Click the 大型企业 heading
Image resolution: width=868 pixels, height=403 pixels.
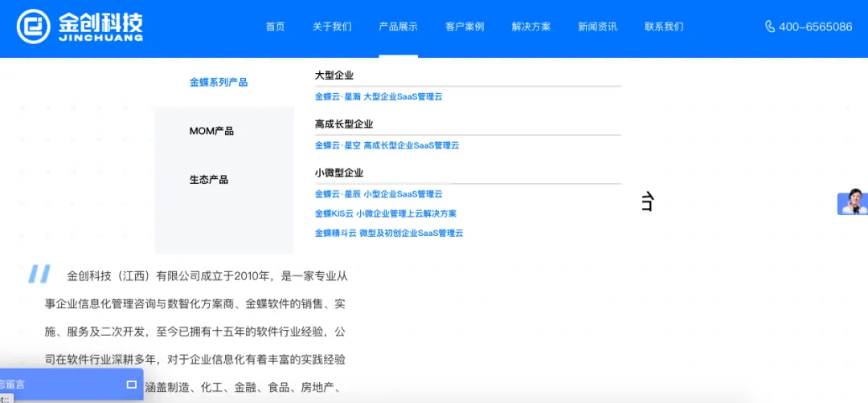pyautogui.click(x=334, y=75)
